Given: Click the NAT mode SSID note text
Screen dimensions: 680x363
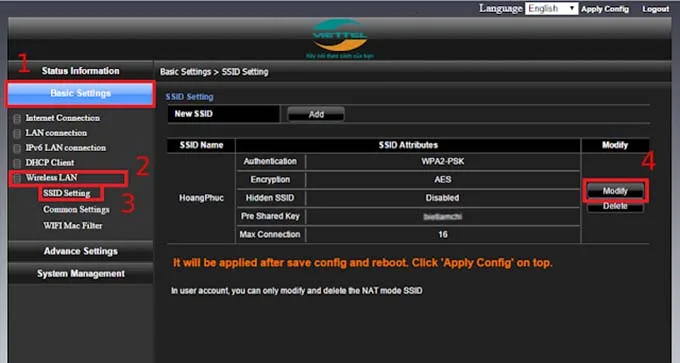Looking at the screenshot, I should [x=297, y=291].
